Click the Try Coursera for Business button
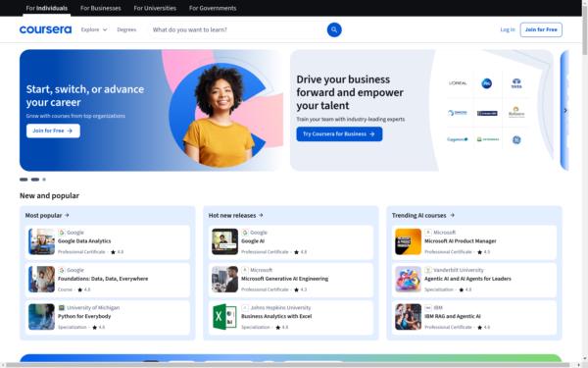588x368 pixels. [x=339, y=134]
